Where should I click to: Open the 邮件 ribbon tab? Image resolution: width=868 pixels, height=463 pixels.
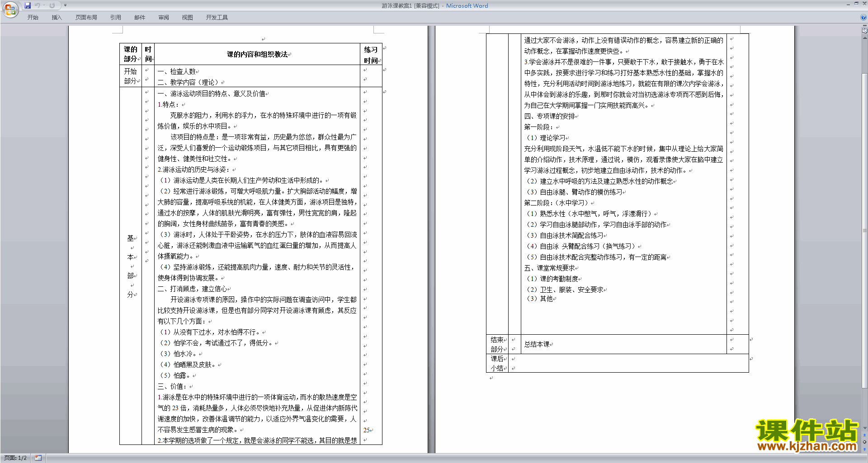(x=140, y=17)
